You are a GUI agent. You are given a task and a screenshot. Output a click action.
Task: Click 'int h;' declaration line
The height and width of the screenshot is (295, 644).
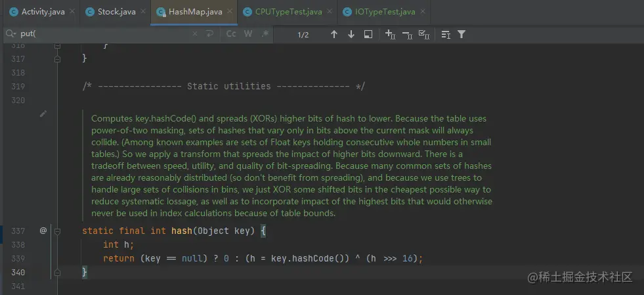119,245
